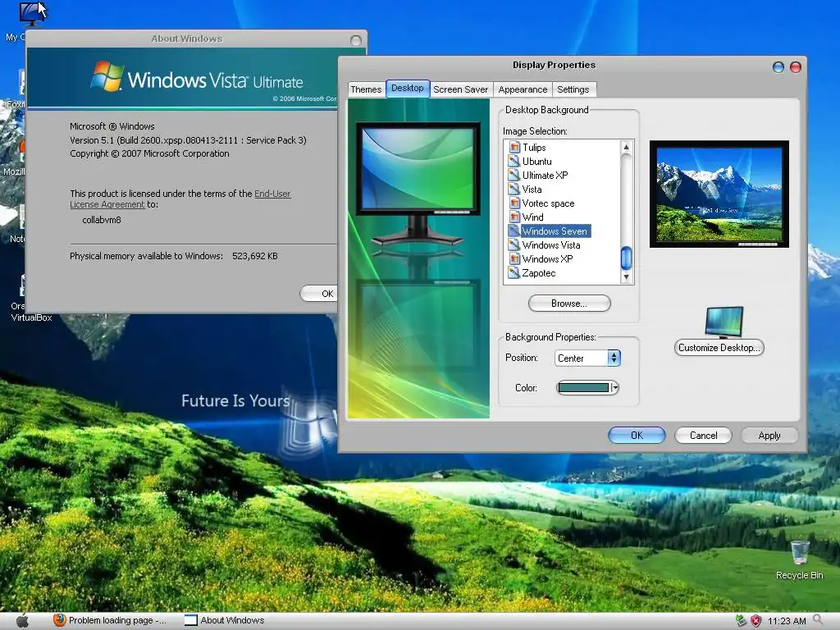The image size is (840, 630).
Task: Click the Apply button
Action: click(x=769, y=436)
